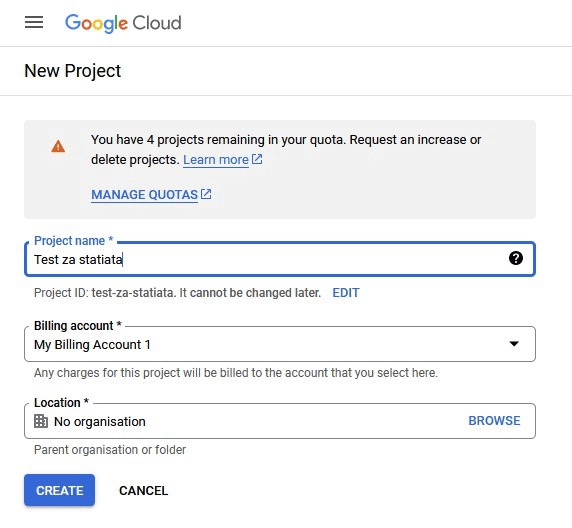The width and height of the screenshot is (572, 528).
Task: Focus the Project name text field
Action: coord(280,259)
